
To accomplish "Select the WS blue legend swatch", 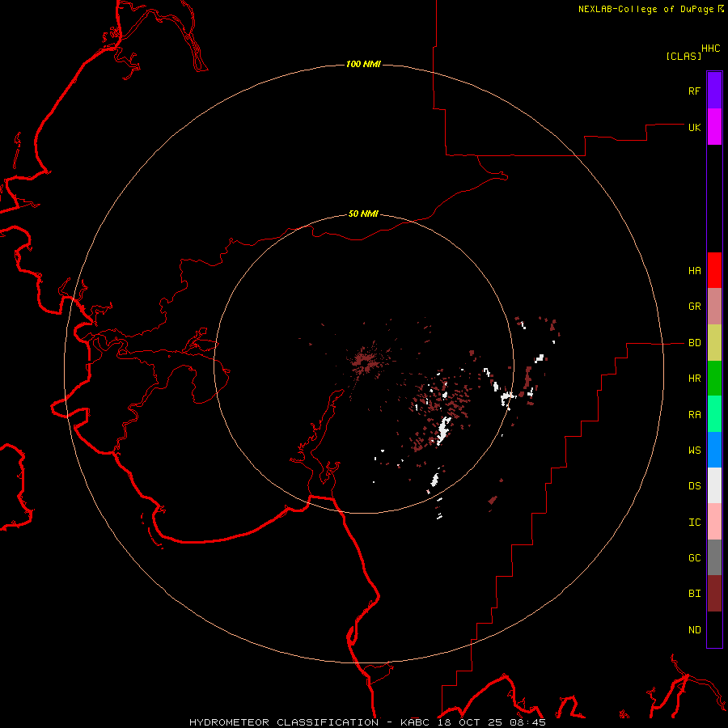I will 714,450.
